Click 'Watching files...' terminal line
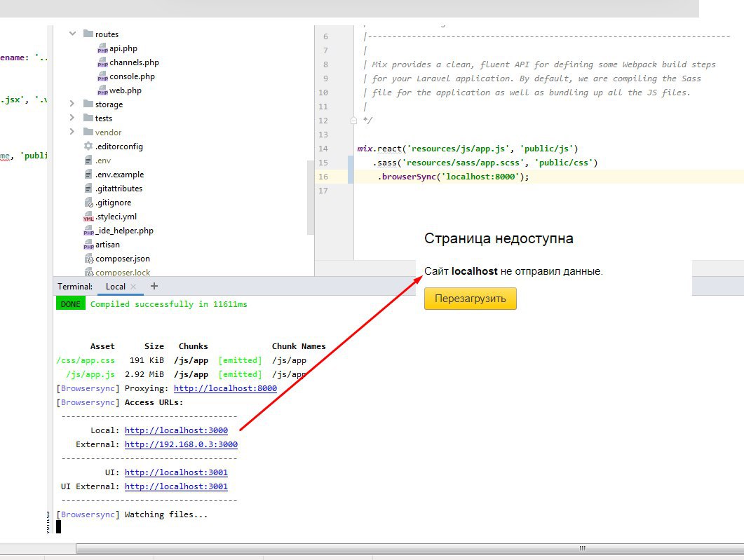 (x=166, y=514)
